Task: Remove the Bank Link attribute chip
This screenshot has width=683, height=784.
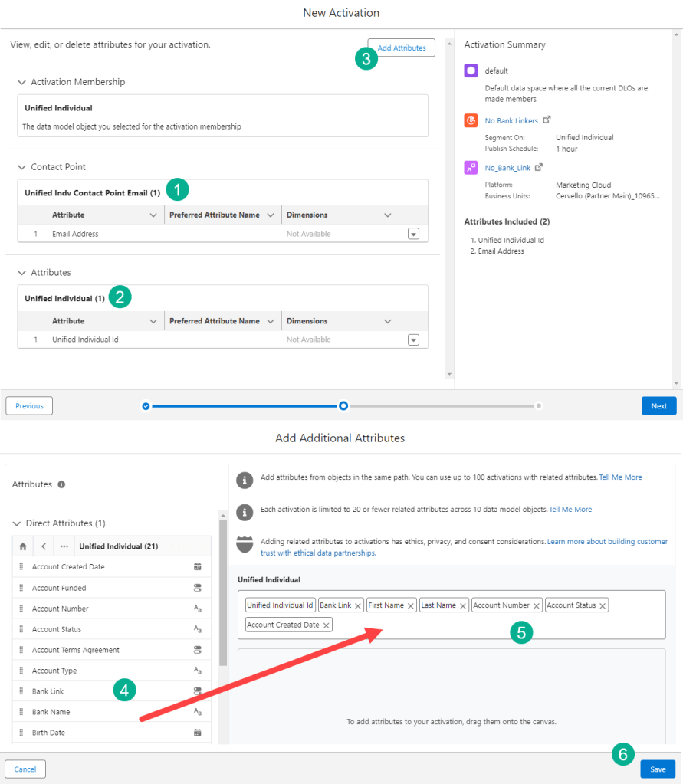Action: (358, 605)
